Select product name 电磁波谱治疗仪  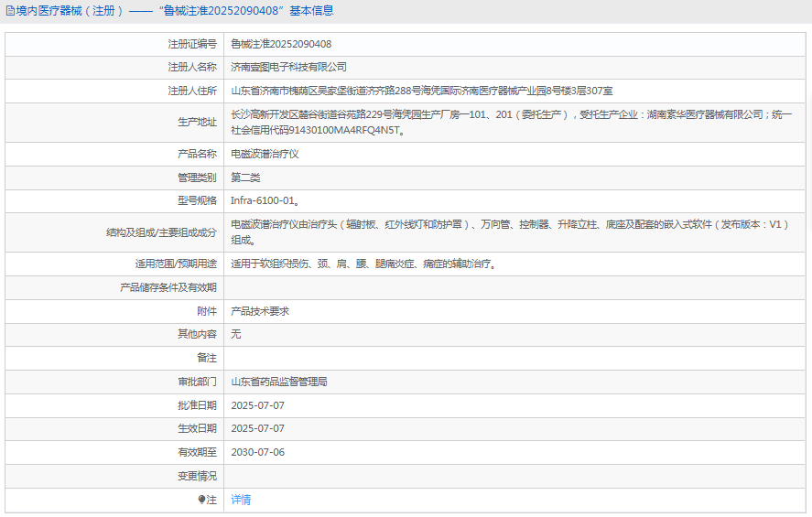265,154
